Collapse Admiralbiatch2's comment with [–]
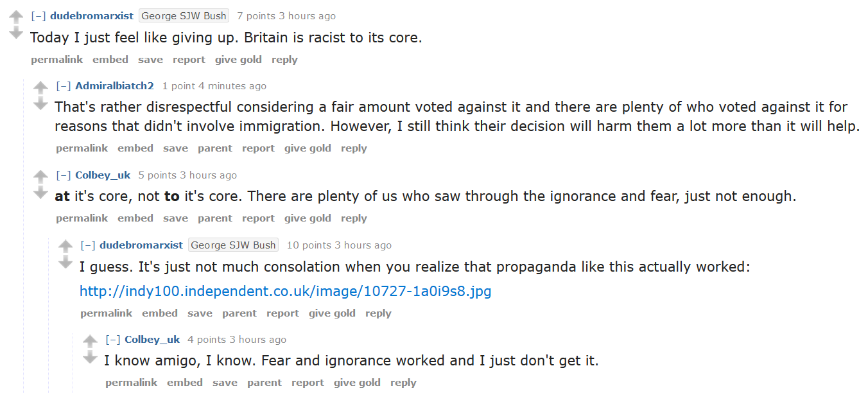Viewport: 868px width, 393px height. tap(64, 86)
